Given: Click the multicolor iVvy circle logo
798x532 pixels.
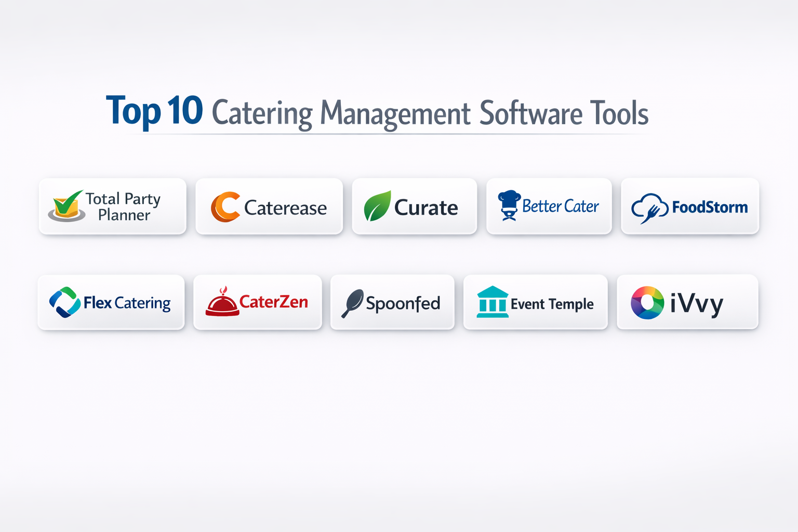Looking at the screenshot, I should pyautogui.click(x=647, y=302).
